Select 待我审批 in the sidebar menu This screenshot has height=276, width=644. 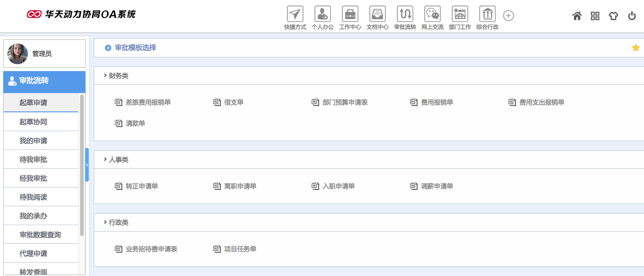click(33, 160)
